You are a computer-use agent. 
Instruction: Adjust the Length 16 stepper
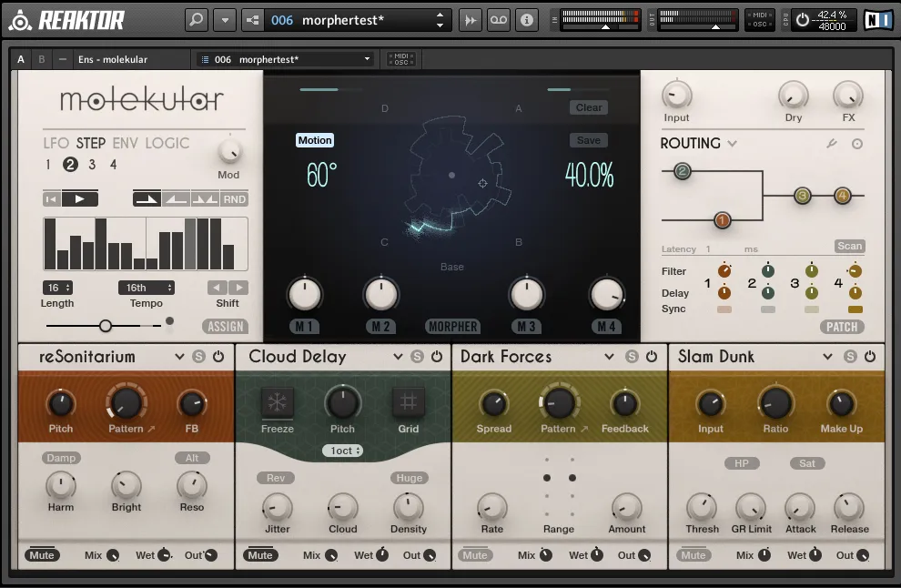point(57,288)
